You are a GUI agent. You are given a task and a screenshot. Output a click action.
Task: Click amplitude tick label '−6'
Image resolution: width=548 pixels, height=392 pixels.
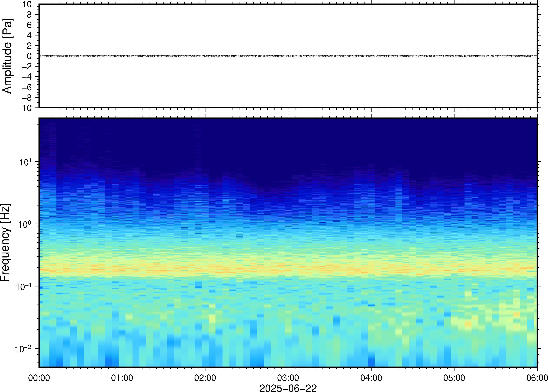tap(27, 87)
